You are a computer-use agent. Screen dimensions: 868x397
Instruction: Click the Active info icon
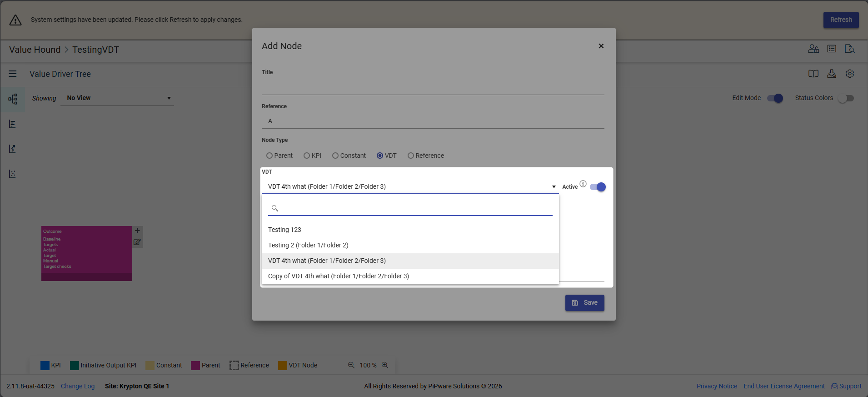583,184
